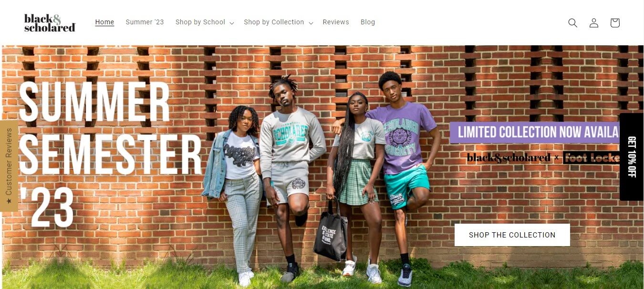Click the star in Customer Reviews tab
644x289 pixels.
(x=9, y=202)
